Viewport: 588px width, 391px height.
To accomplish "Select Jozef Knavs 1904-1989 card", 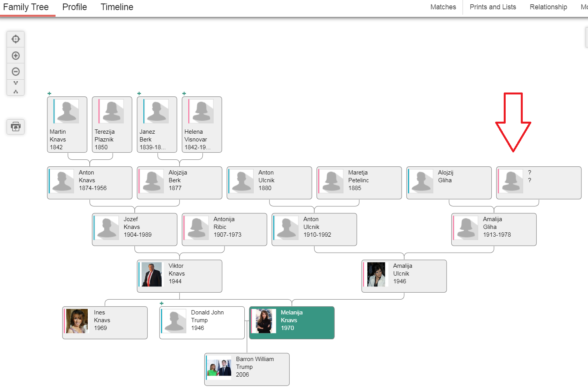I will [x=135, y=229].
